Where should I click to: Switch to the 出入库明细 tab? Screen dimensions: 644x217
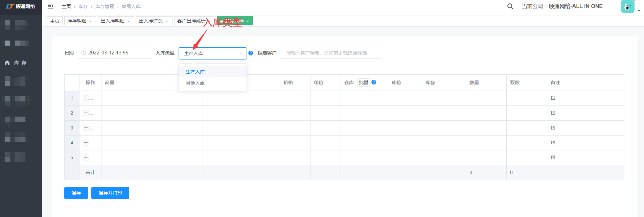[113, 21]
